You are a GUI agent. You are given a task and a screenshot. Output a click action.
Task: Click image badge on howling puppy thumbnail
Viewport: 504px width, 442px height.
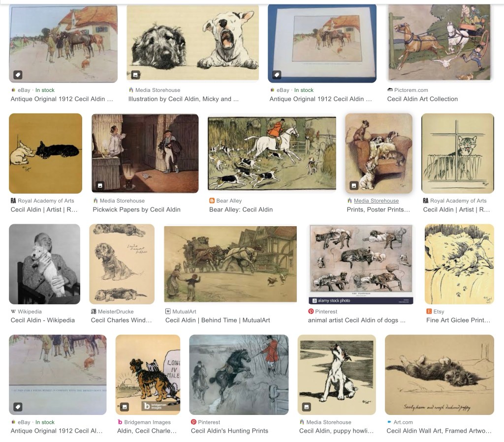306,407
